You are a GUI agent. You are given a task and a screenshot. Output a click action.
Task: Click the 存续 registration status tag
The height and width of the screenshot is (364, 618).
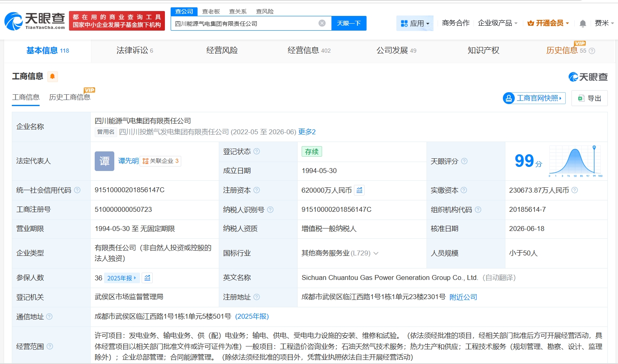point(312,151)
